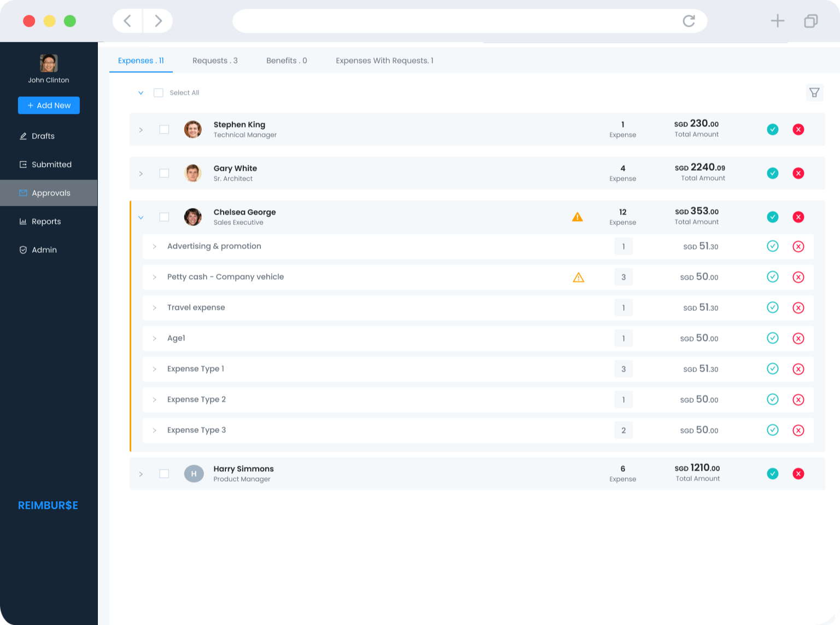Open Expenses With Requests tab

(384, 61)
